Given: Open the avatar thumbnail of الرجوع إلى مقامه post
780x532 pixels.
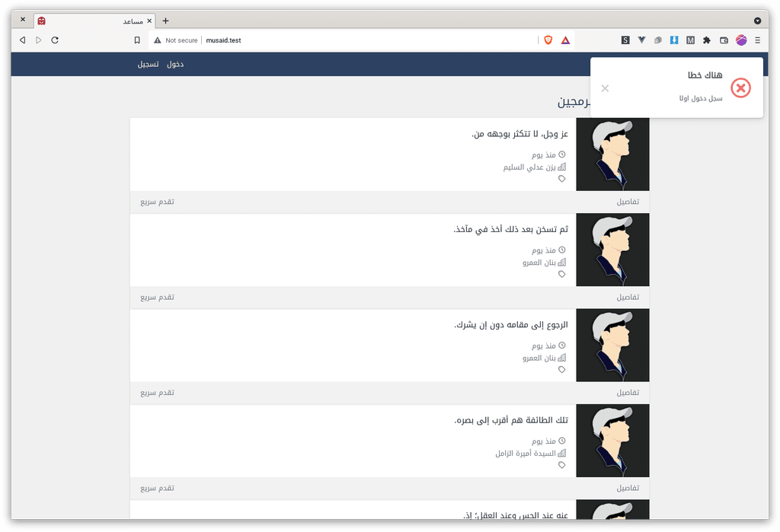Looking at the screenshot, I should point(613,345).
